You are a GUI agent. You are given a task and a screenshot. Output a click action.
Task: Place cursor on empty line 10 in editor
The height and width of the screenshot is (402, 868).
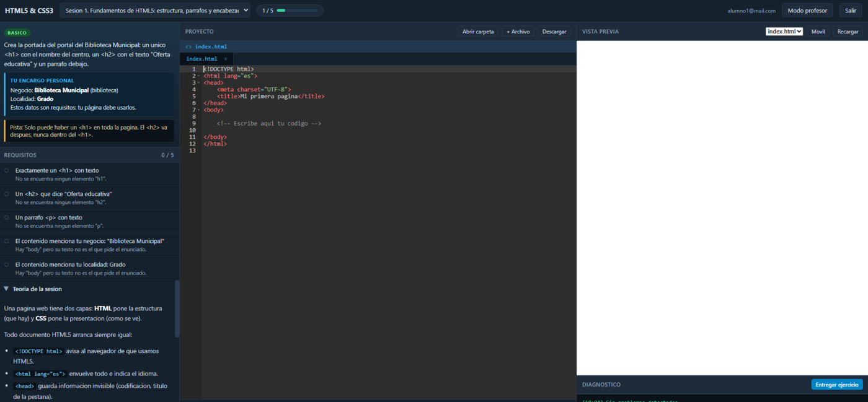pos(389,130)
